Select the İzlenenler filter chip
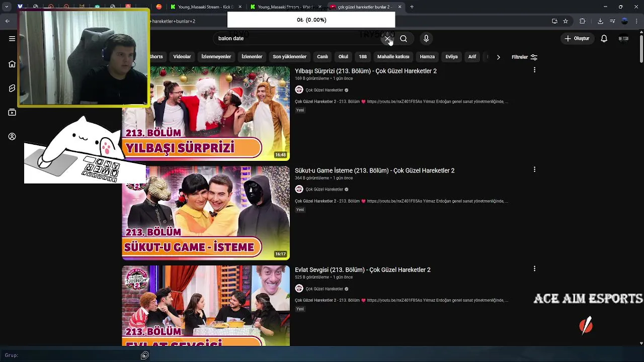This screenshot has width=644, height=362. click(252, 57)
